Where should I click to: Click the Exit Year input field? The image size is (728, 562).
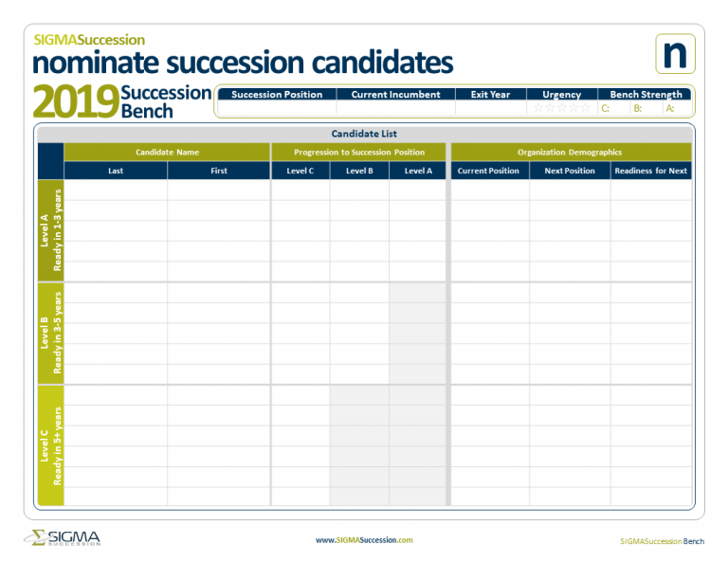(491, 108)
